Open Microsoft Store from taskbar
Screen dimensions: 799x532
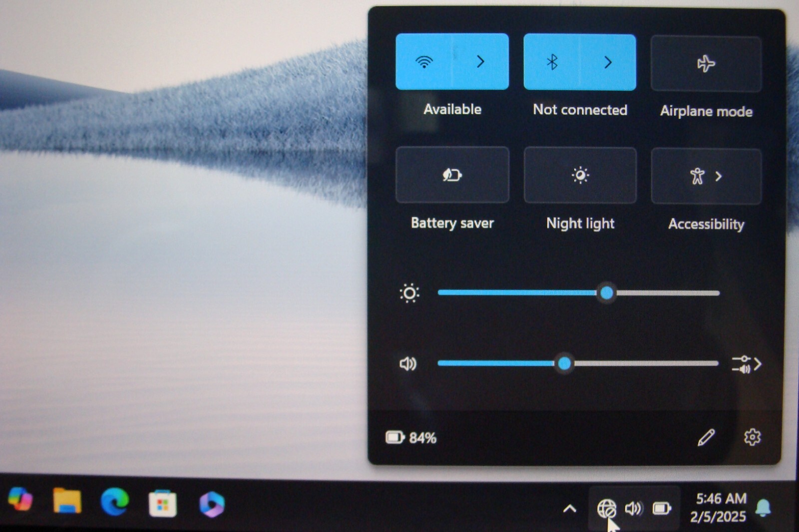(163, 504)
